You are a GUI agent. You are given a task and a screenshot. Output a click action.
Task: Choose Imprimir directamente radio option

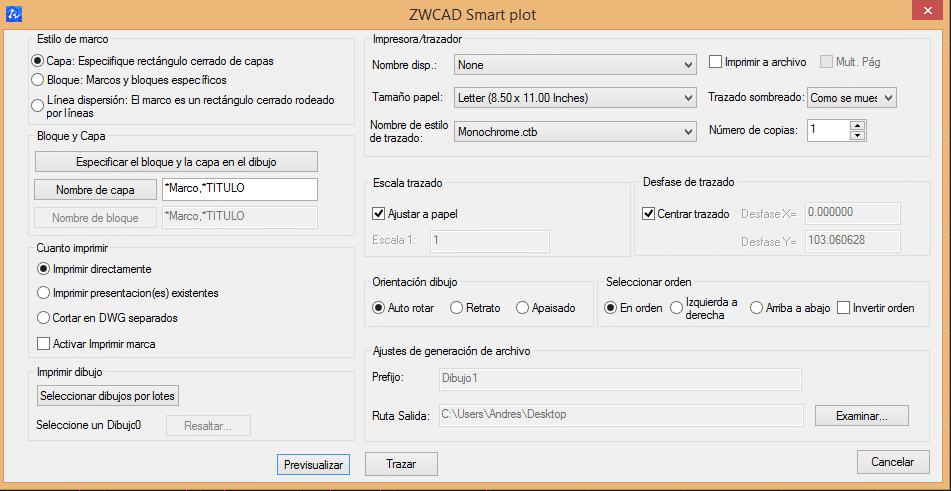[x=43, y=268]
